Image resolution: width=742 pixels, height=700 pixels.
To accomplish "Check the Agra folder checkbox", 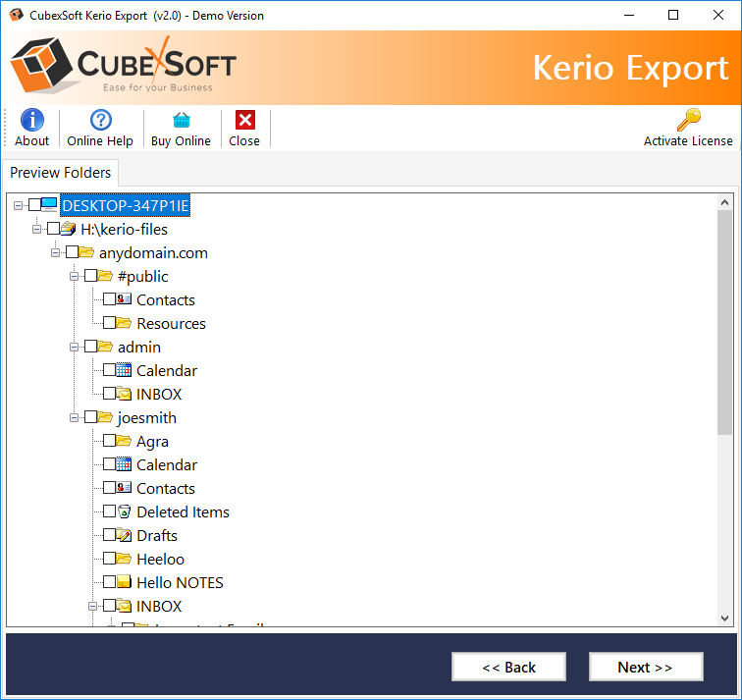I will 109,441.
